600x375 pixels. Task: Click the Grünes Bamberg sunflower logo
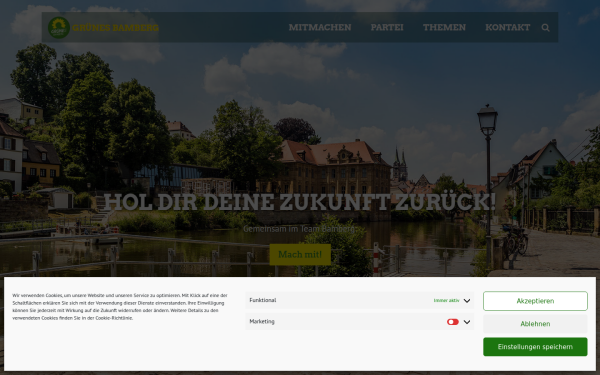(59, 28)
